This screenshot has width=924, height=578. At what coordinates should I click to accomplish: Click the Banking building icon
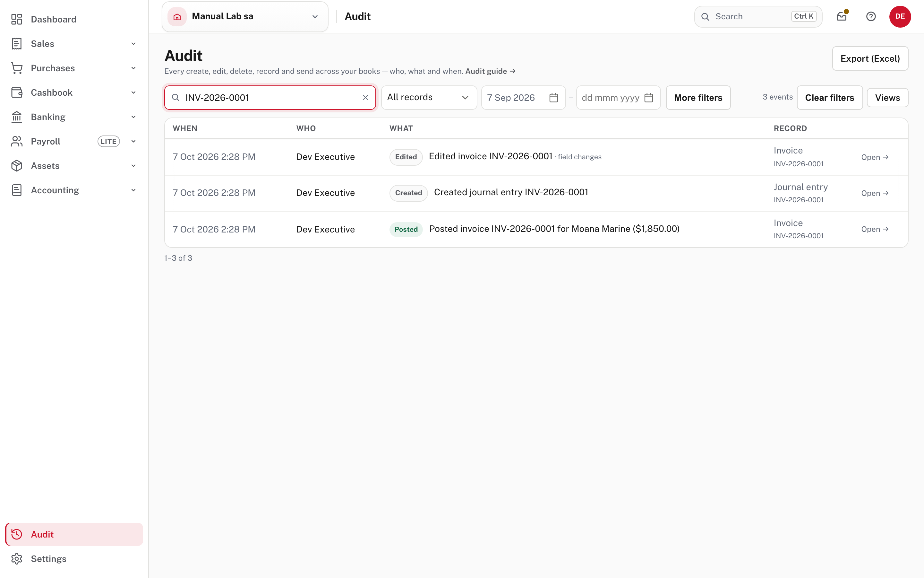tap(16, 117)
